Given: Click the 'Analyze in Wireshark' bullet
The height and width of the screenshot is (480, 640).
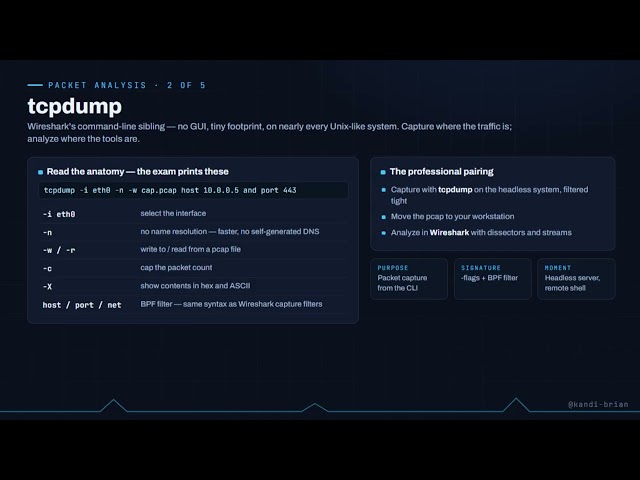Looking at the screenshot, I should point(481,232).
